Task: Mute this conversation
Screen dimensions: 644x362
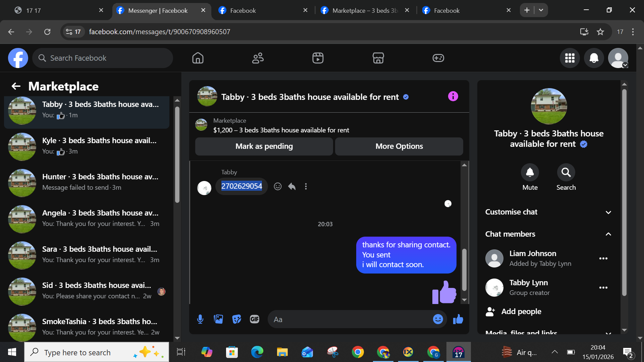Action: click(530, 172)
